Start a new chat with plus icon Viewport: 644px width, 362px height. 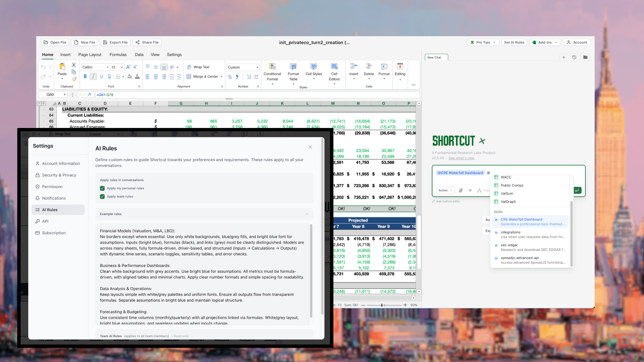(564, 57)
